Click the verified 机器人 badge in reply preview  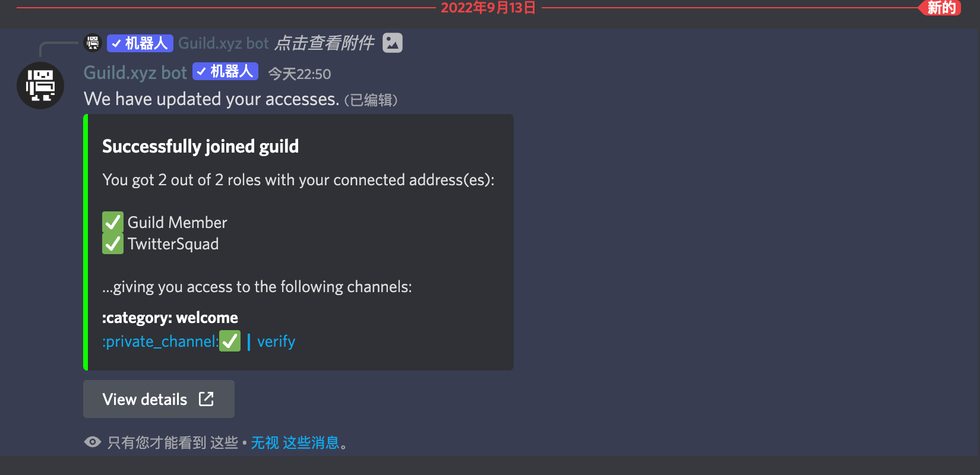(140, 43)
